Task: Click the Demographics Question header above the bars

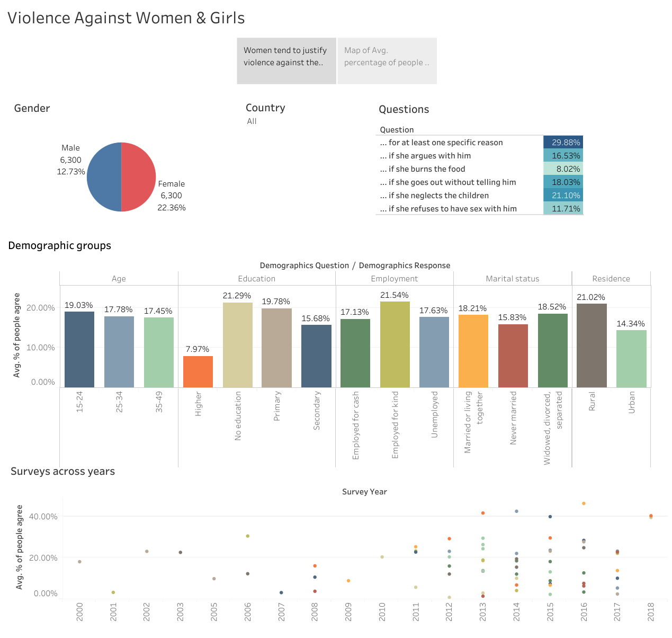Action: point(303,265)
